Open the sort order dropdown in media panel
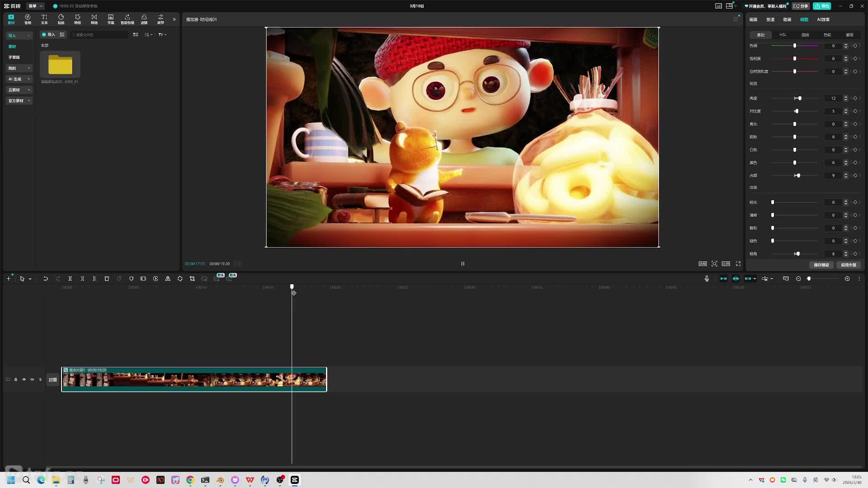This screenshot has width=868, height=488. pos(148,35)
